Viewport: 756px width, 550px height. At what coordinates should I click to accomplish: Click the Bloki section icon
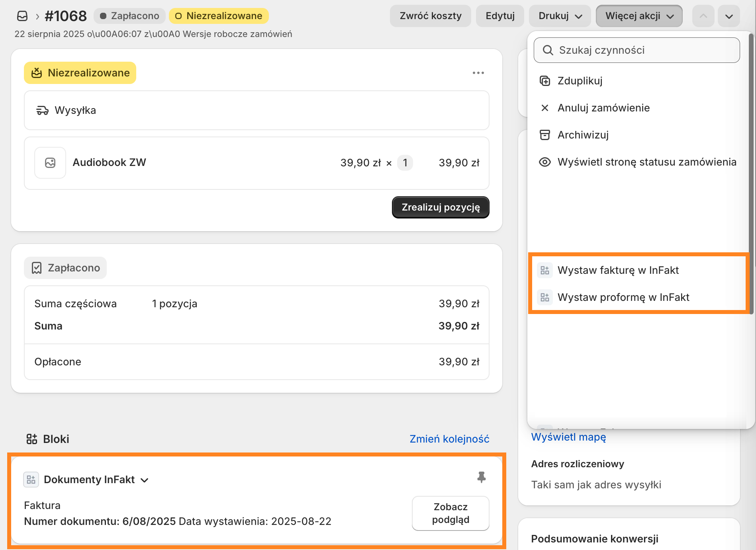[x=32, y=439]
